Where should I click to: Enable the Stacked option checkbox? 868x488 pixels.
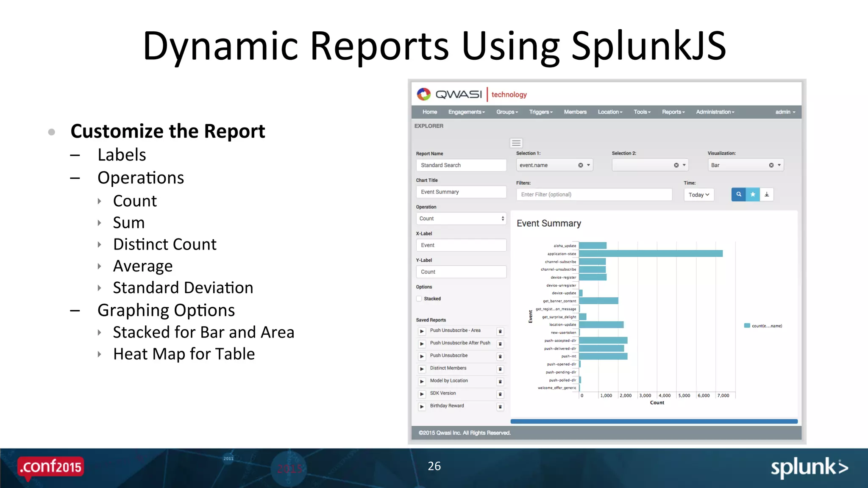click(x=419, y=299)
